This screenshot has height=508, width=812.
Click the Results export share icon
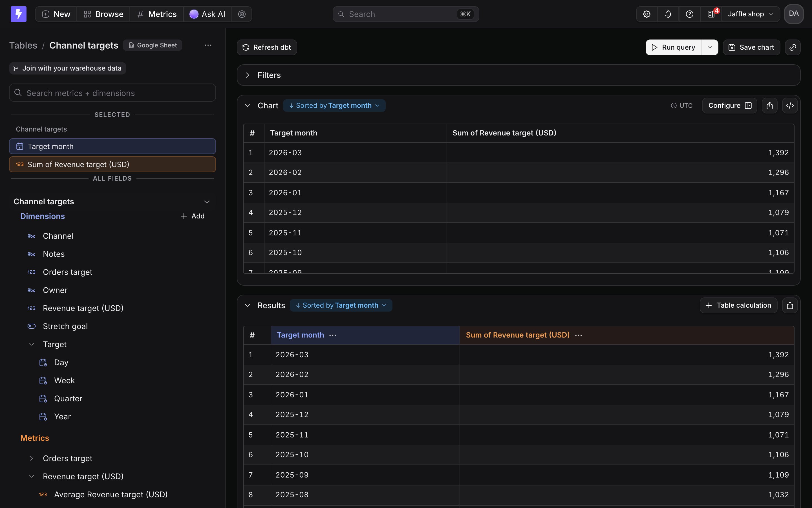point(790,305)
